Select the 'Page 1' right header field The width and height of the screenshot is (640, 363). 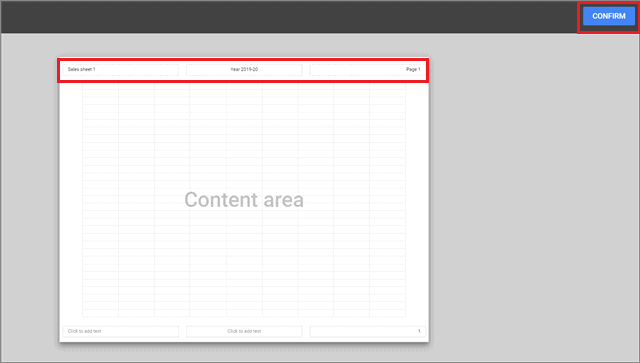click(367, 69)
